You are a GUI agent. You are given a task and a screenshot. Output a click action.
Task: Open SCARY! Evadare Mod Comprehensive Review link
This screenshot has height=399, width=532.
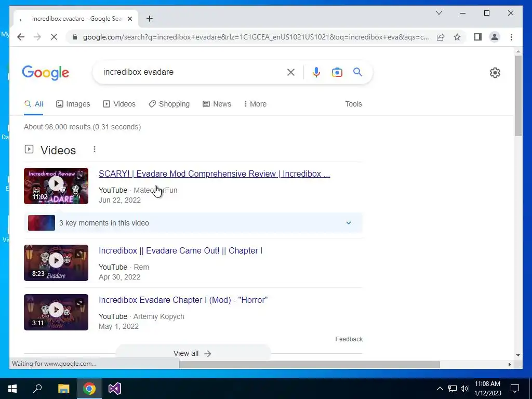click(x=215, y=174)
